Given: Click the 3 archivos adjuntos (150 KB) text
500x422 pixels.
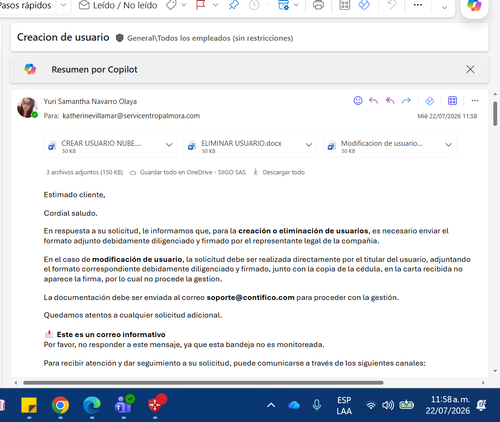Looking at the screenshot, I should tap(84, 172).
